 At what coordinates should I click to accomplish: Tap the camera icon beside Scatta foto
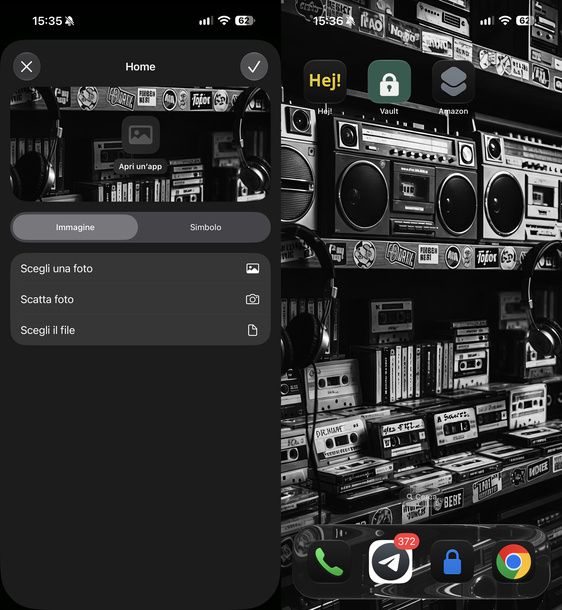tap(252, 299)
